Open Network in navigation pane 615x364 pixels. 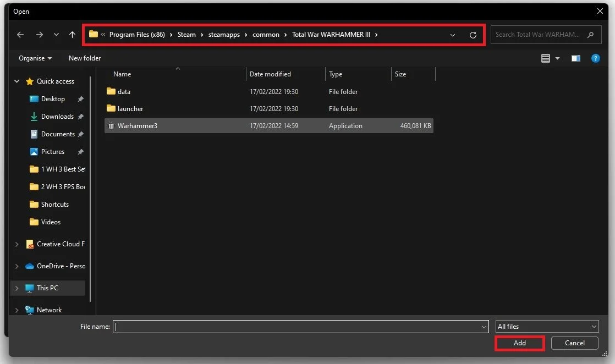point(49,310)
